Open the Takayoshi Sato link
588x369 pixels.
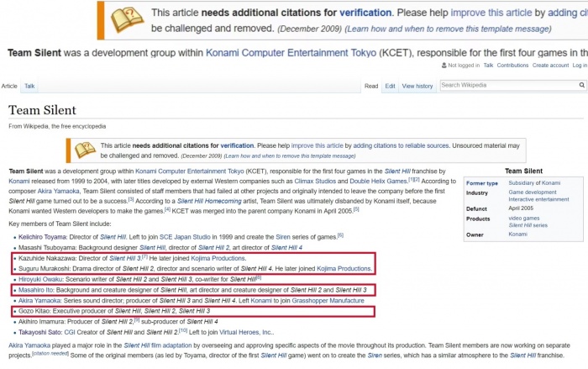coord(39,332)
